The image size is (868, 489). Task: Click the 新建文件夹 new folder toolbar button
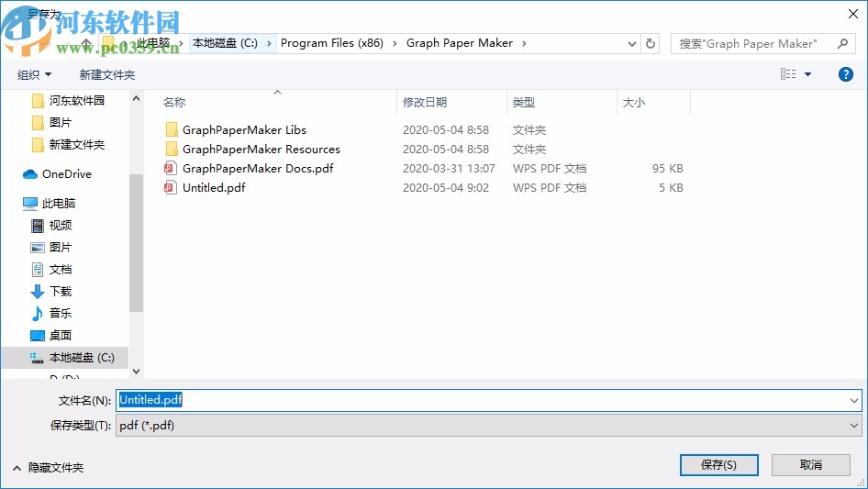coord(106,74)
